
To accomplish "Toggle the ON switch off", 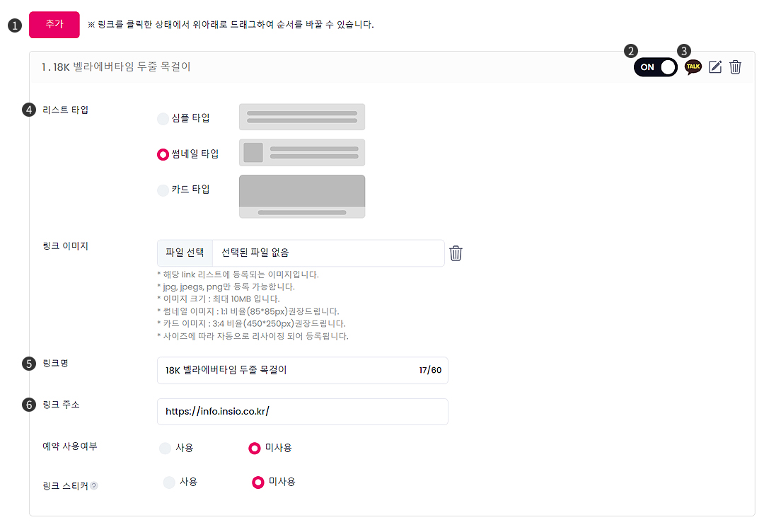I will [x=655, y=67].
